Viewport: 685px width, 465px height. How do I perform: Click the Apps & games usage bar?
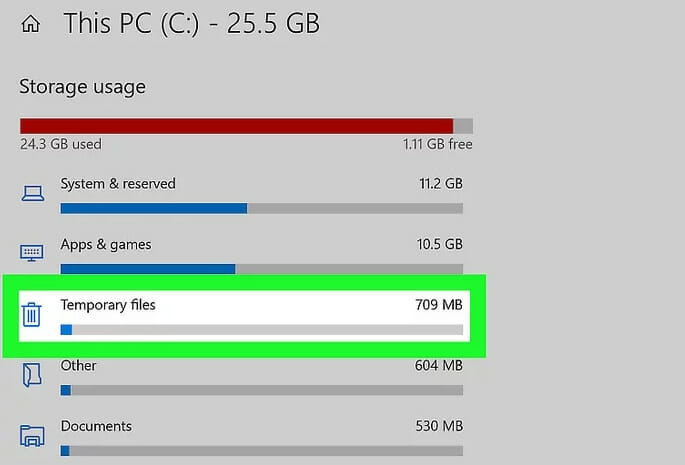pos(262,269)
